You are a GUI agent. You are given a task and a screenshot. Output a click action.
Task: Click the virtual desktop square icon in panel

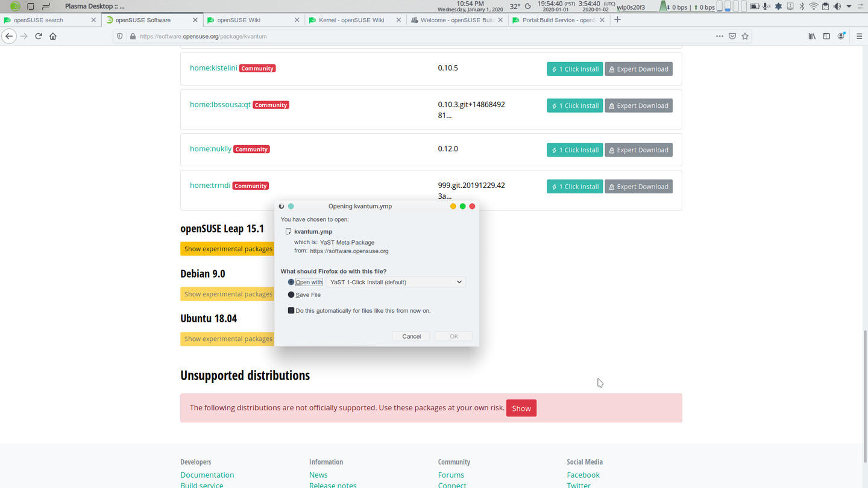pyautogui.click(x=31, y=7)
